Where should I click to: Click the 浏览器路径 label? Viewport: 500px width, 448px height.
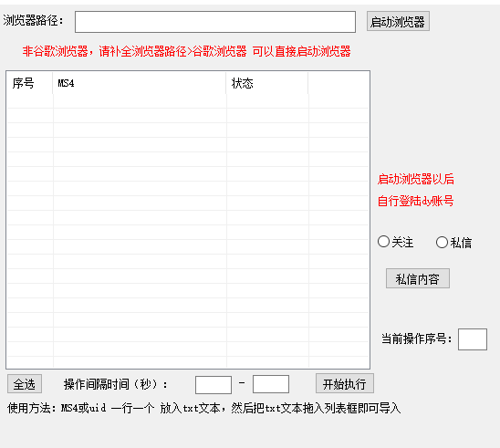[34, 21]
